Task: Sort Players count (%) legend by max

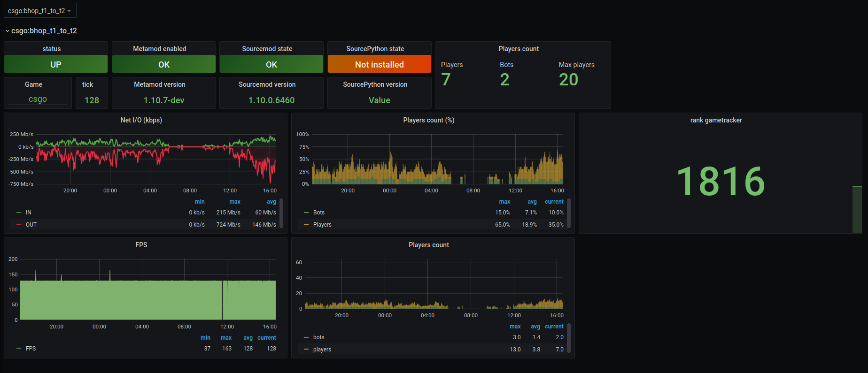Action: click(x=504, y=202)
